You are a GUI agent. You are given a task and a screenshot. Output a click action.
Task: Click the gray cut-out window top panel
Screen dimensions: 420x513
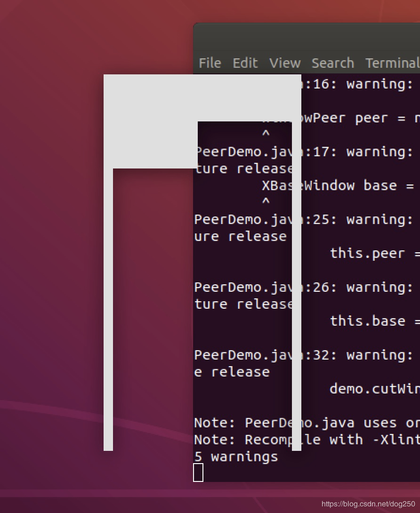(202, 98)
